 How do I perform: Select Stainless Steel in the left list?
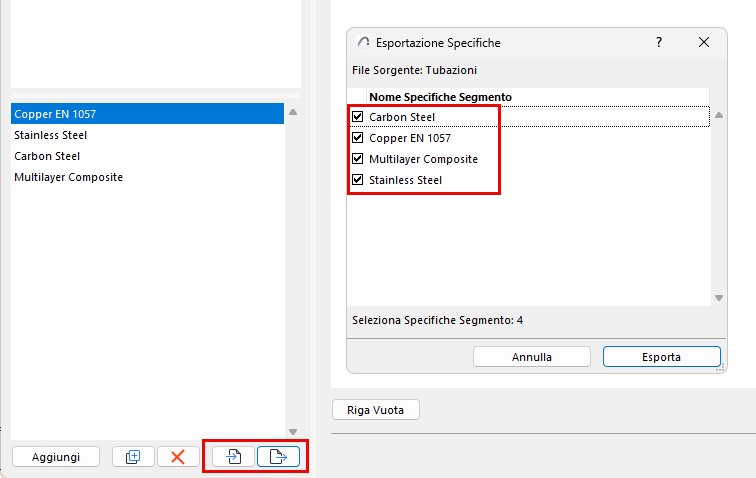pyautogui.click(x=148, y=135)
